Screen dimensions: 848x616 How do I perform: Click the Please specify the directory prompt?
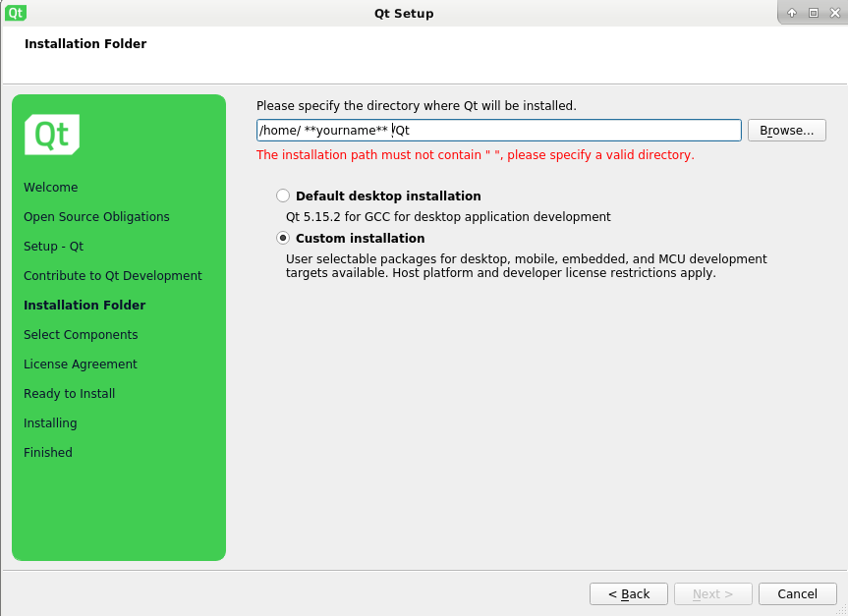click(417, 105)
